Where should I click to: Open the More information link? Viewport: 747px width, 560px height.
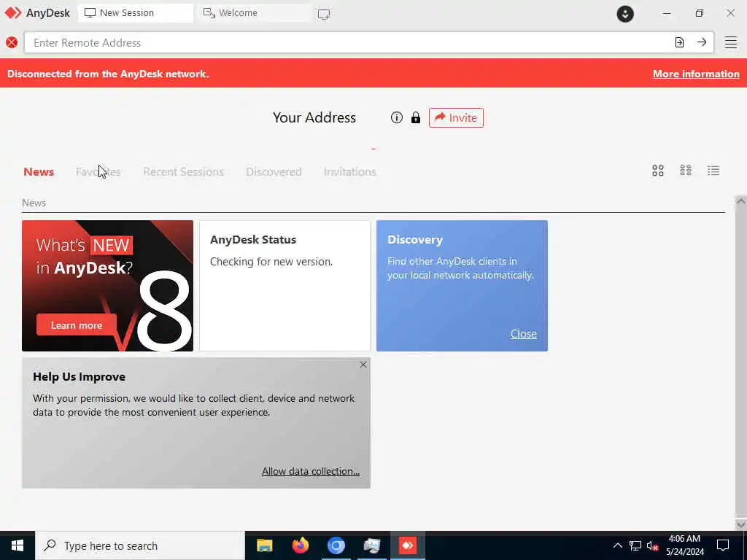point(696,74)
